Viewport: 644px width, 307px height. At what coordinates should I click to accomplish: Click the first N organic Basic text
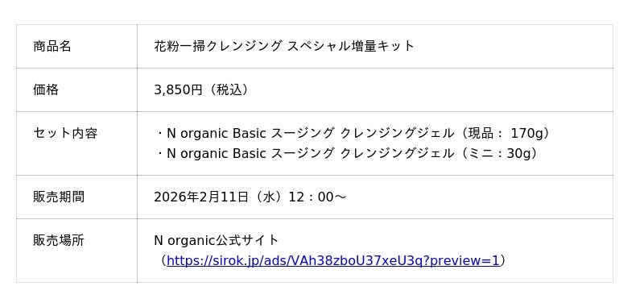[x=217, y=133]
